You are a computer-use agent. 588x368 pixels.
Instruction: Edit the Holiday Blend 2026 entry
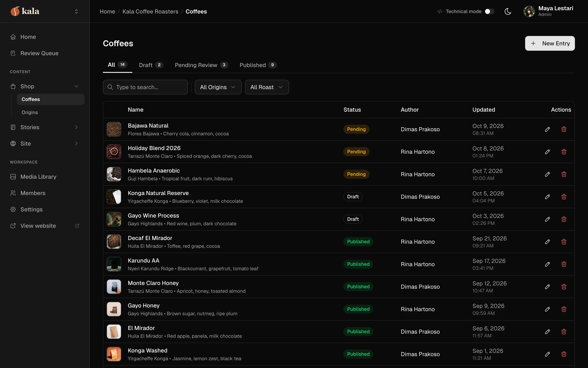tap(547, 152)
